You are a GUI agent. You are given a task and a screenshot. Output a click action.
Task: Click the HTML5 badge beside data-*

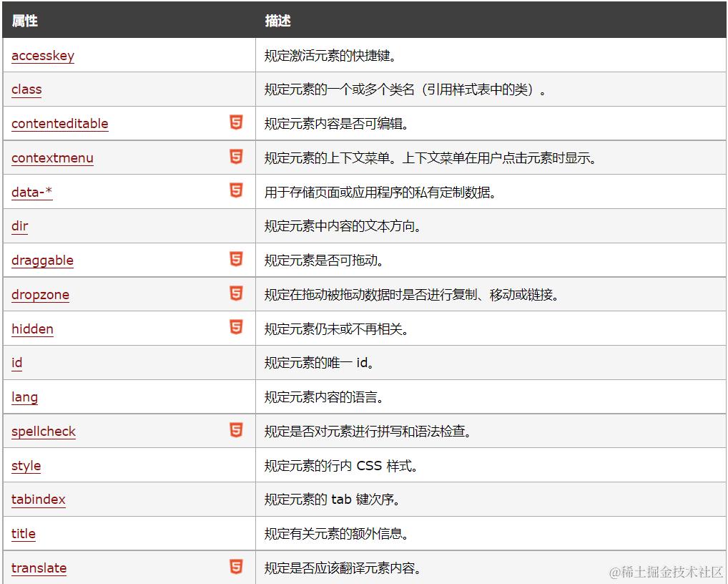[x=236, y=190]
